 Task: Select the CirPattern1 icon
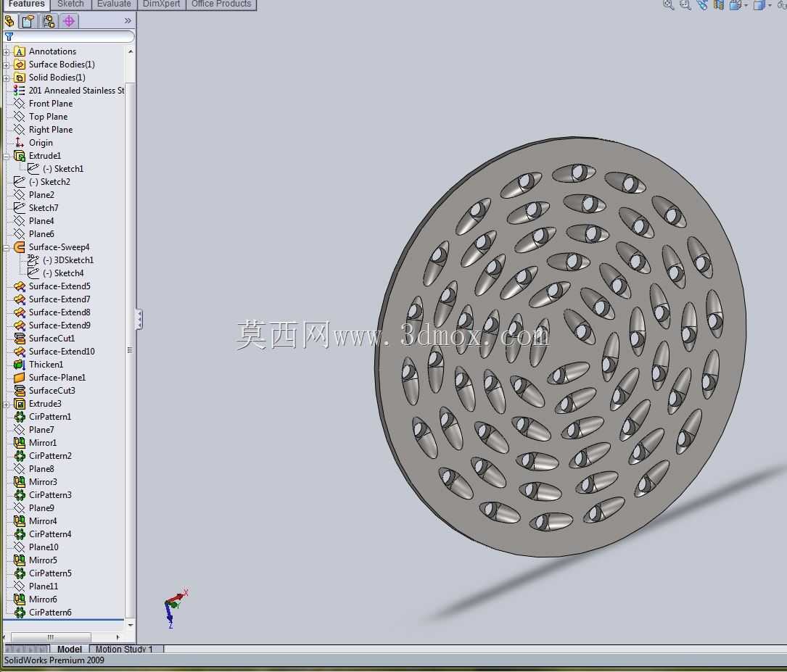[x=19, y=416]
